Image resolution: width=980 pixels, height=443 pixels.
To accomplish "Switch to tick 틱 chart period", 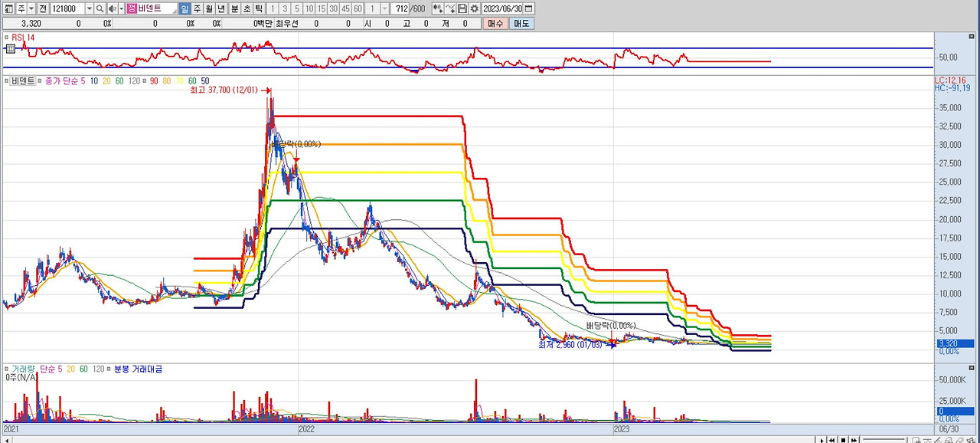I will 259,8.
